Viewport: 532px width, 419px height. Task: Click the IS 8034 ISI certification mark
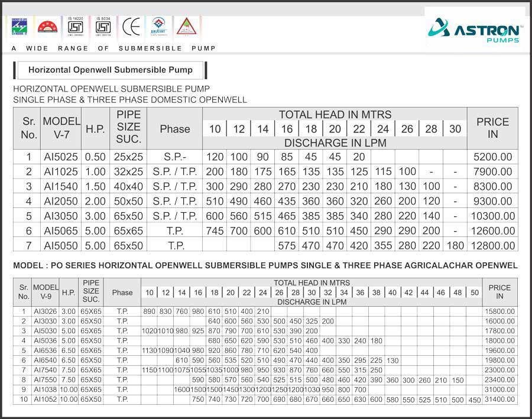point(103,27)
